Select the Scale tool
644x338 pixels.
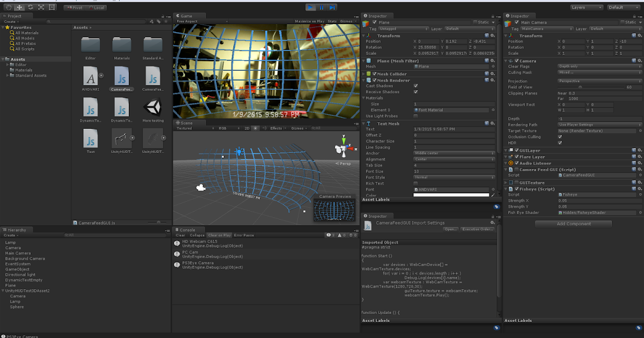41,8
